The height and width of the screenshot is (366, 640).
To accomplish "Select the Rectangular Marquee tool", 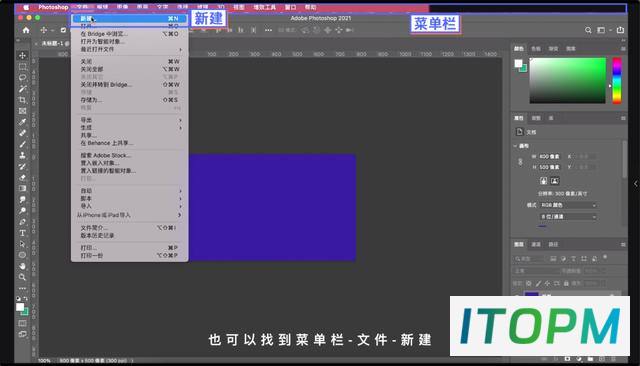I will [22, 67].
